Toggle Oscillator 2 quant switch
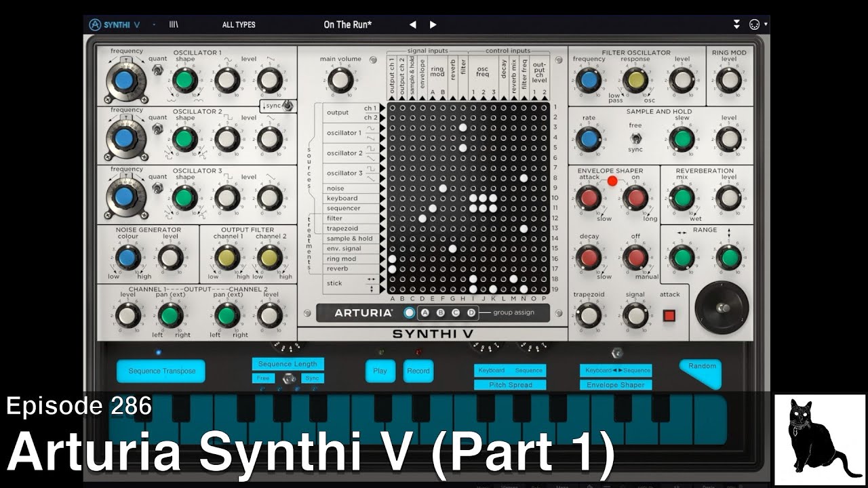Image resolution: width=868 pixels, height=488 pixels. 157,129
